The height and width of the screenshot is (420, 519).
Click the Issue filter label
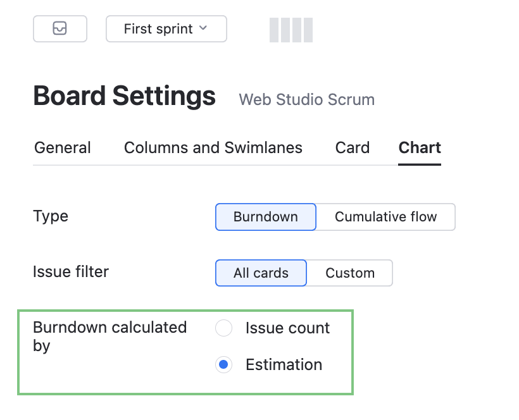click(x=71, y=272)
